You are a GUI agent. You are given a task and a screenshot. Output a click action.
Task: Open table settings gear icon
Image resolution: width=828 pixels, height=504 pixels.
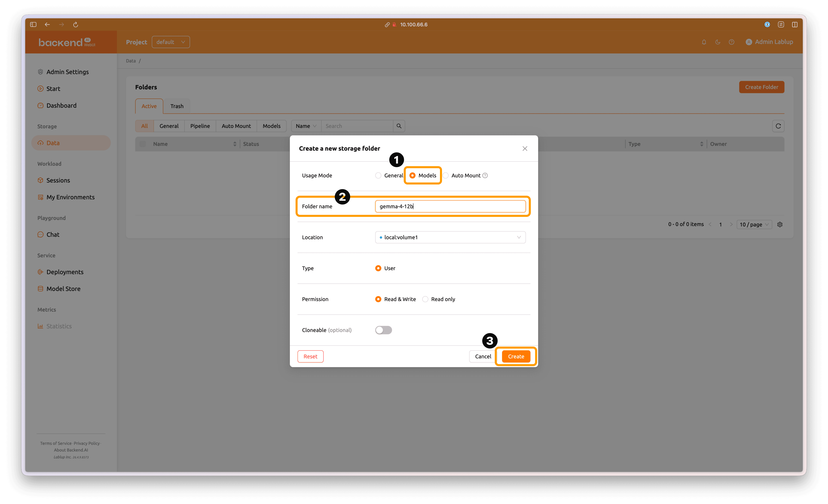(780, 224)
